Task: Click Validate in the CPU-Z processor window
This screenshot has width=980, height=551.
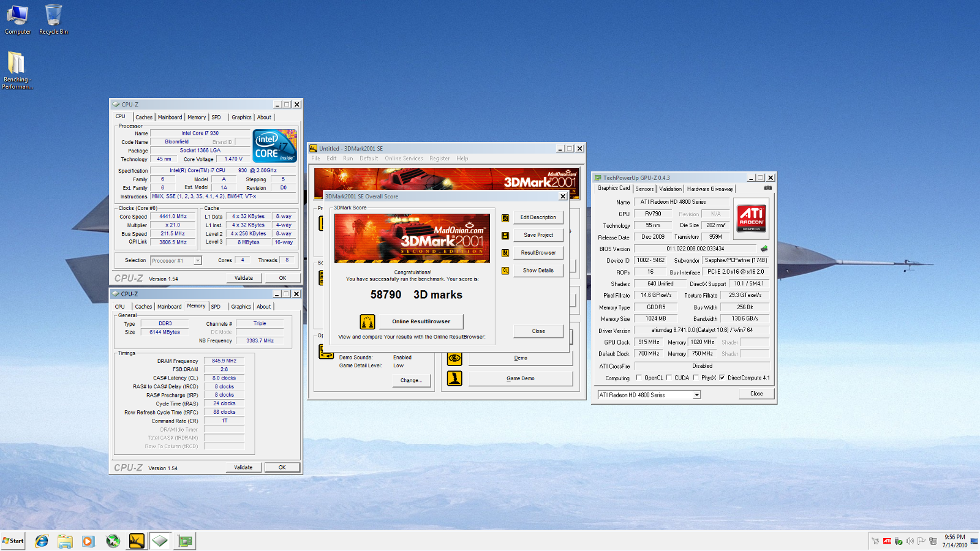Action: click(x=244, y=278)
